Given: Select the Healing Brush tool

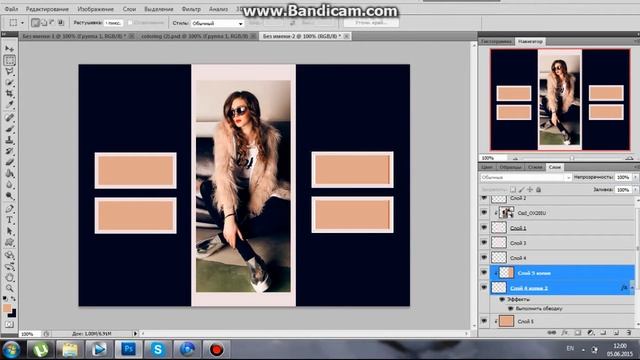Looking at the screenshot, I should [x=9, y=118].
